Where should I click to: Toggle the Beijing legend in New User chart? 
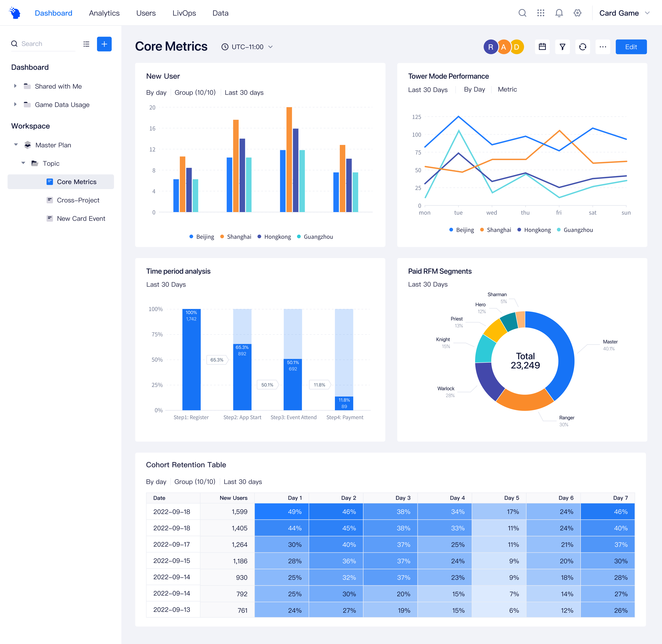click(202, 236)
